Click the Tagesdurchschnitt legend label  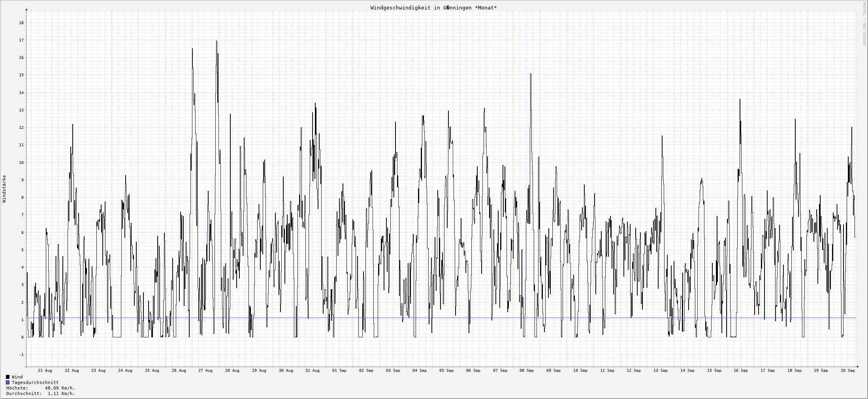35,382
